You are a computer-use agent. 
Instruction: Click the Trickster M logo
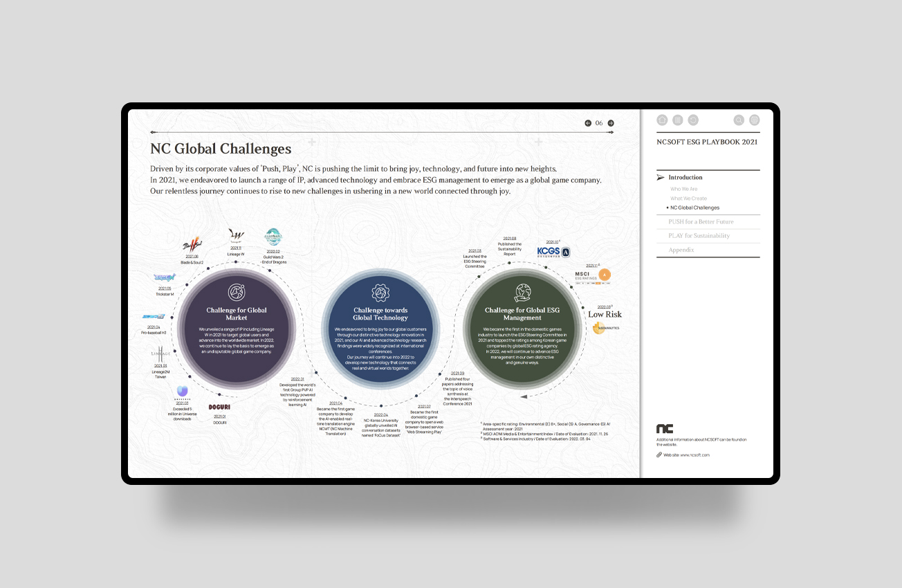(x=164, y=277)
